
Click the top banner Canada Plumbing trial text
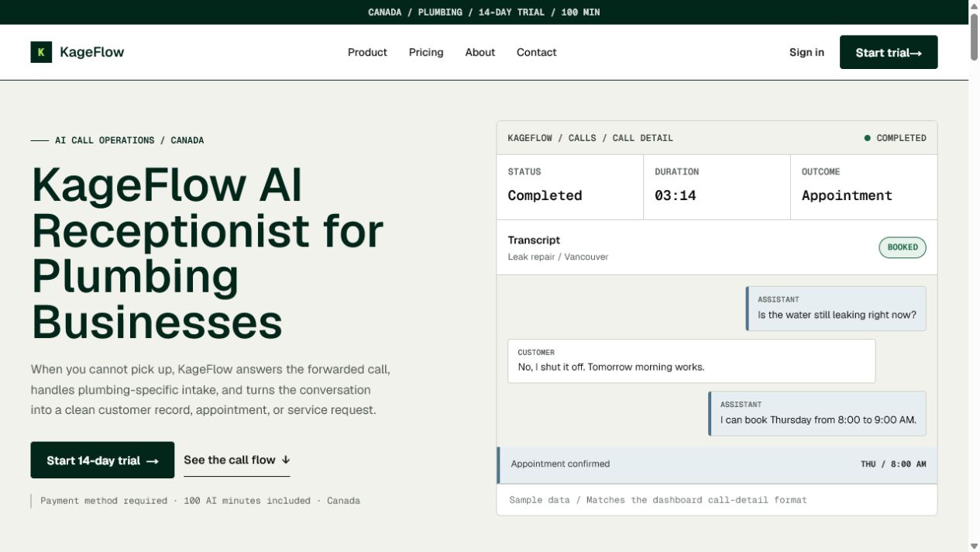tap(484, 12)
